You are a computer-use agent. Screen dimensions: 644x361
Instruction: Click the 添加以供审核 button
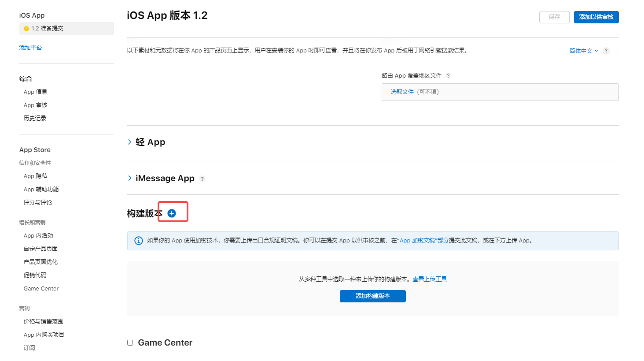pyautogui.click(x=596, y=17)
